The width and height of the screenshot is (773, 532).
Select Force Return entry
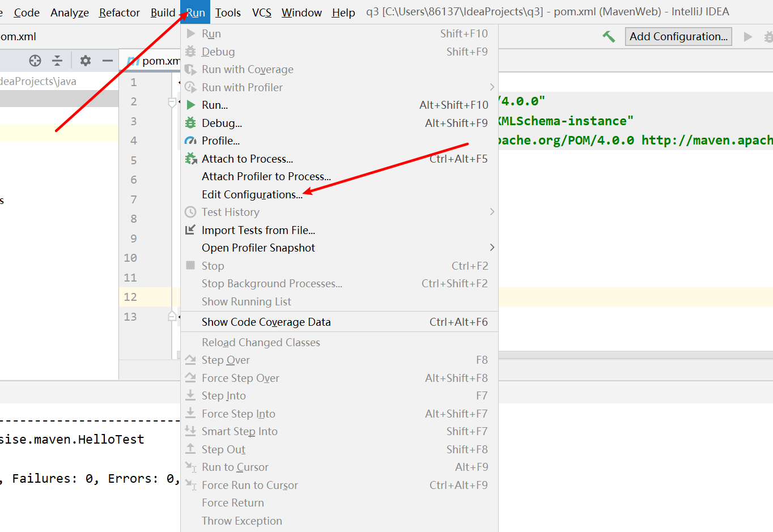339,503
